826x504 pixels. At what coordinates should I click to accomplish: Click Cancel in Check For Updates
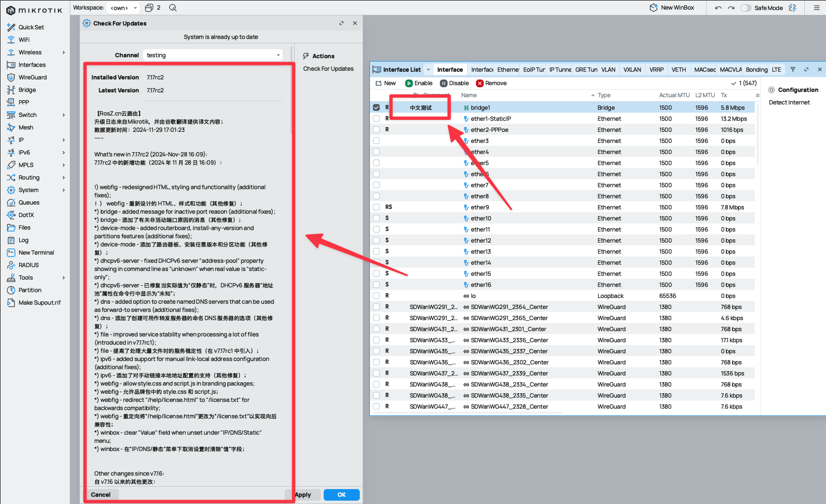point(101,495)
